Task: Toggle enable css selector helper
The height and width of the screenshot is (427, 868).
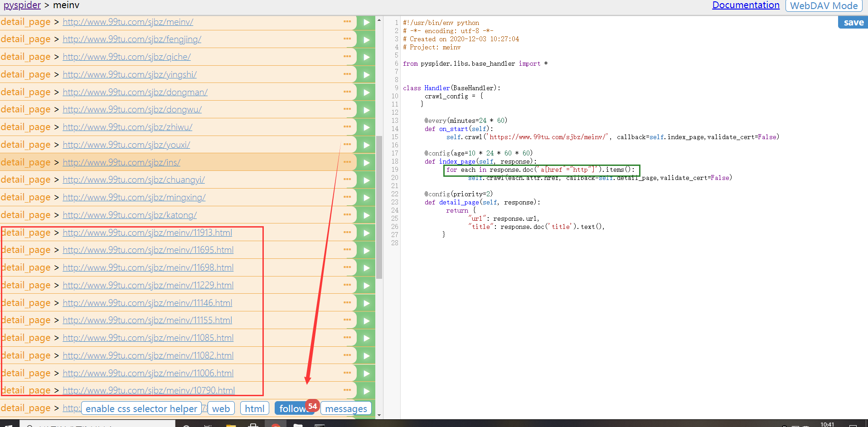Action: tap(141, 408)
